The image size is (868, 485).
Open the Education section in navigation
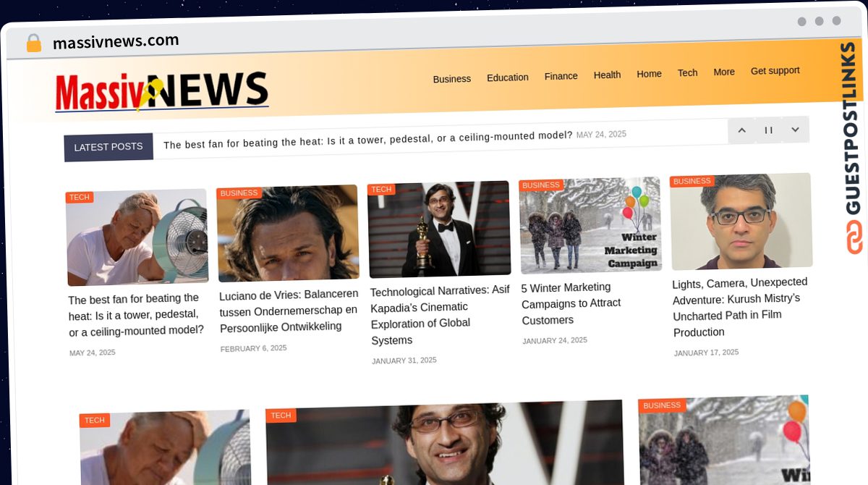point(507,77)
